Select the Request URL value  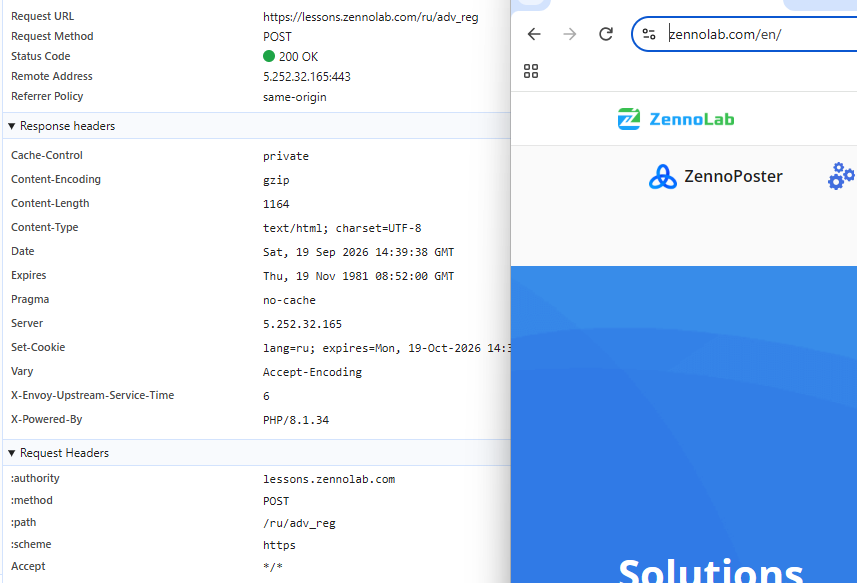tap(371, 17)
